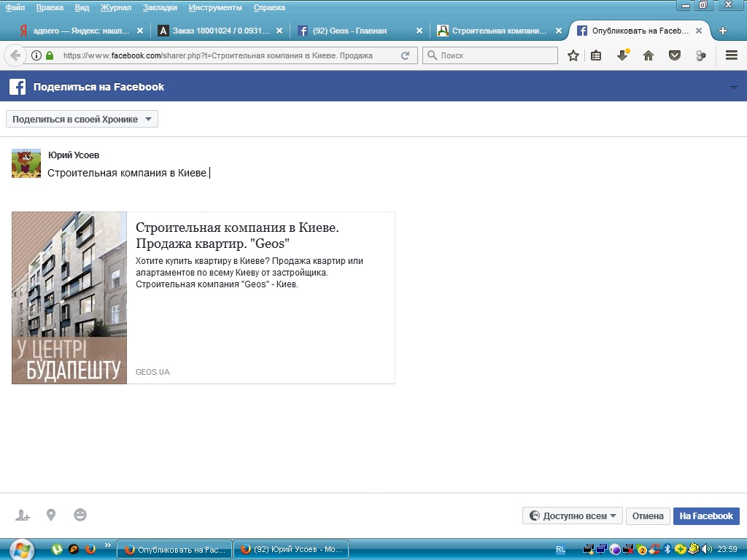Image resolution: width=747 pixels, height=560 pixels.
Task: Add a location with the pin icon
Action: [51, 516]
